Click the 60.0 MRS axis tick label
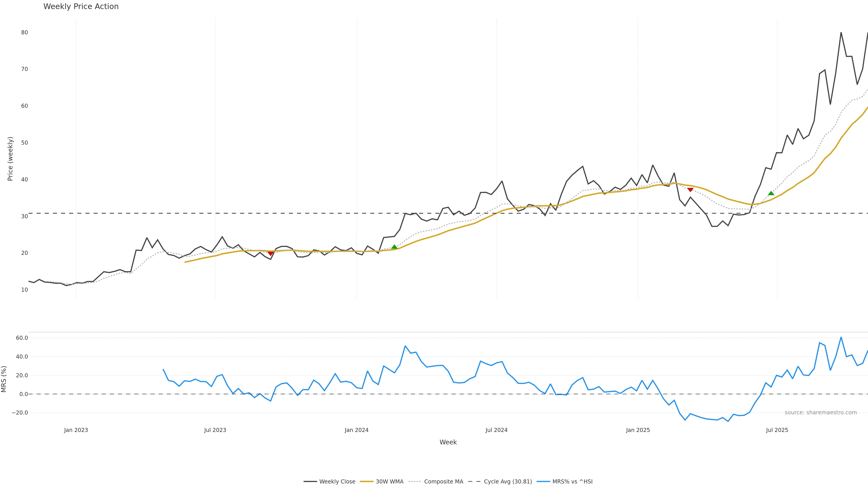Image resolution: width=868 pixels, height=488 pixels. click(21, 338)
